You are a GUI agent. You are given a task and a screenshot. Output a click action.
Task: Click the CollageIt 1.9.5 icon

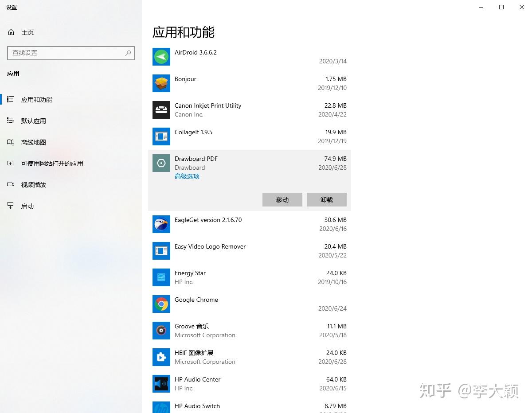(161, 136)
